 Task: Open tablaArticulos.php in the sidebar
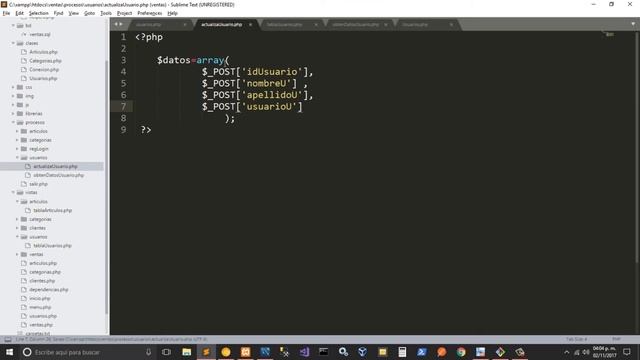coord(52,210)
